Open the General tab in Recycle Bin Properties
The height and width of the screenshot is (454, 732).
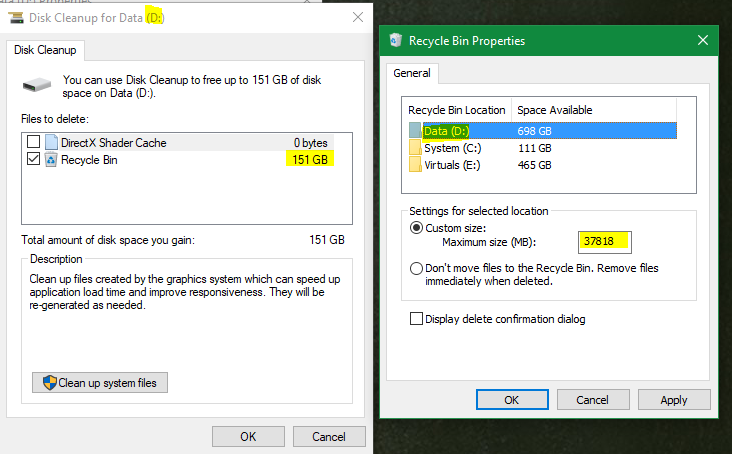pyautogui.click(x=412, y=73)
